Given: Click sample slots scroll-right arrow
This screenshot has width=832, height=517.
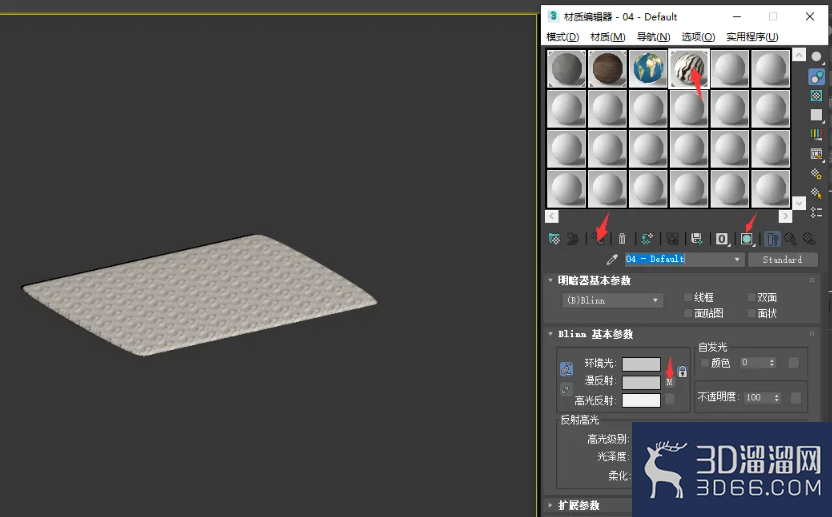Looking at the screenshot, I should tap(785, 217).
